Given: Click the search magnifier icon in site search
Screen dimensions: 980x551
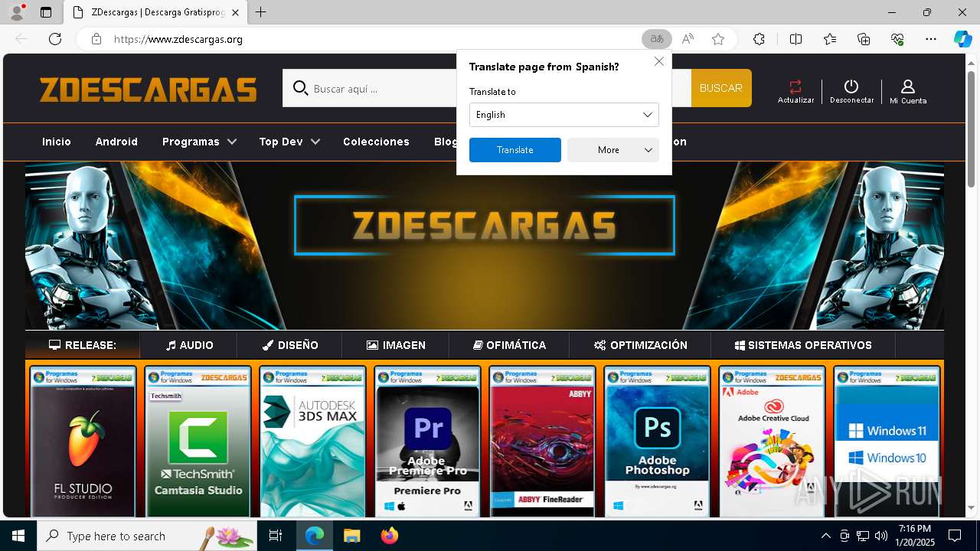Looking at the screenshot, I should pos(301,88).
